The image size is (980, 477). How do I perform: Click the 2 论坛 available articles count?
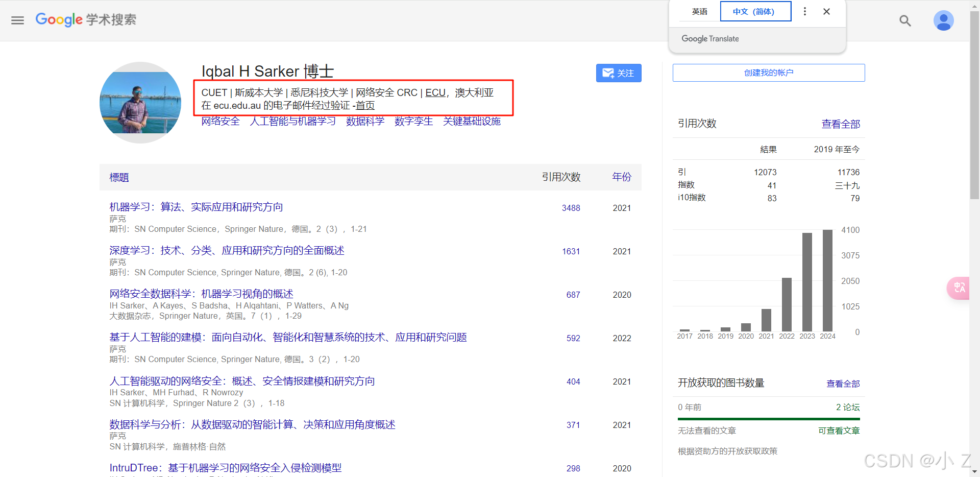pyautogui.click(x=848, y=407)
